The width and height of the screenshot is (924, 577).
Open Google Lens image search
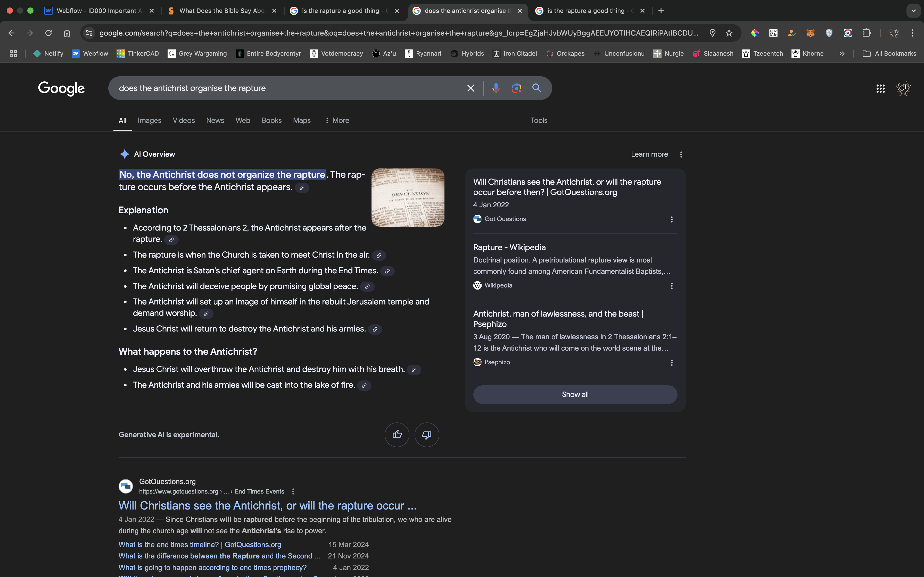pos(516,88)
